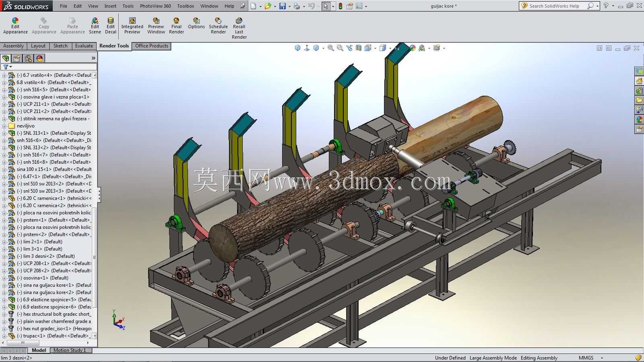The image size is (644, 362).
Task: Switch to the Sketch tab
Action: pos(60,46)
